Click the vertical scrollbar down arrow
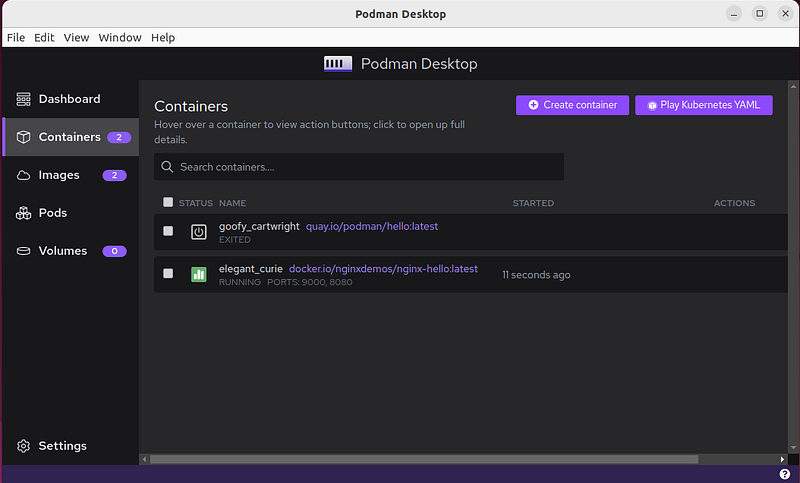Image resolution: width=800 pixels, height=483 pixels. click(793, 448)
